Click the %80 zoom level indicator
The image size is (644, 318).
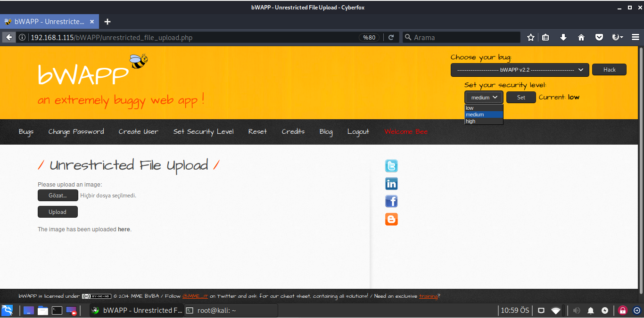(x=369, y=37)
